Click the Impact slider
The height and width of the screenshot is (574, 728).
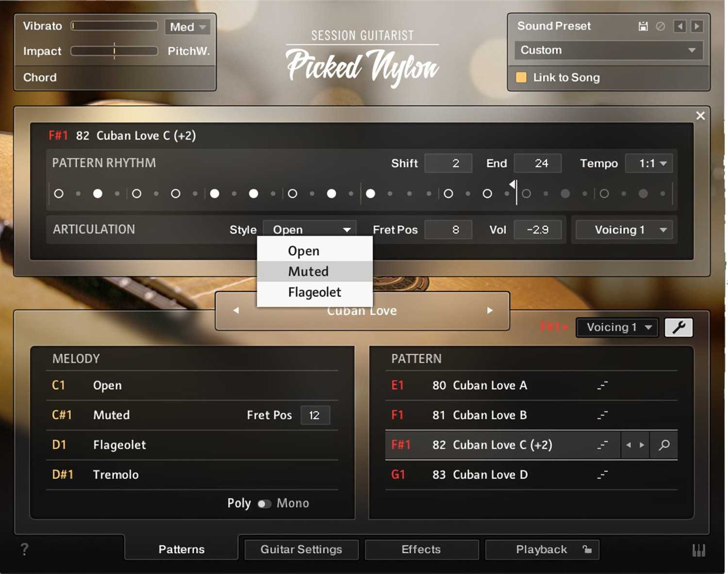coord(114,51)
